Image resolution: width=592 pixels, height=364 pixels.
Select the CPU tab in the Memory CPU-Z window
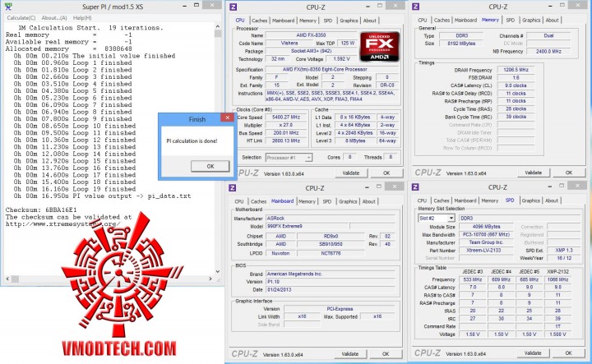423,20
